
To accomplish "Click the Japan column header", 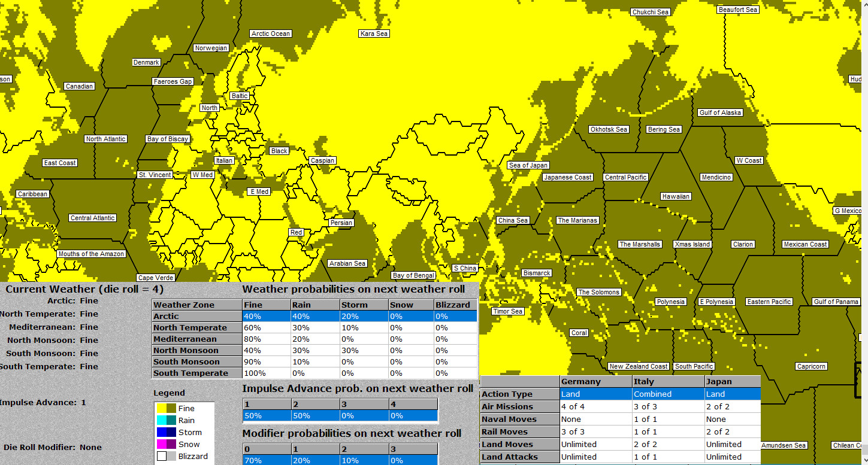I will click(733, 381).
